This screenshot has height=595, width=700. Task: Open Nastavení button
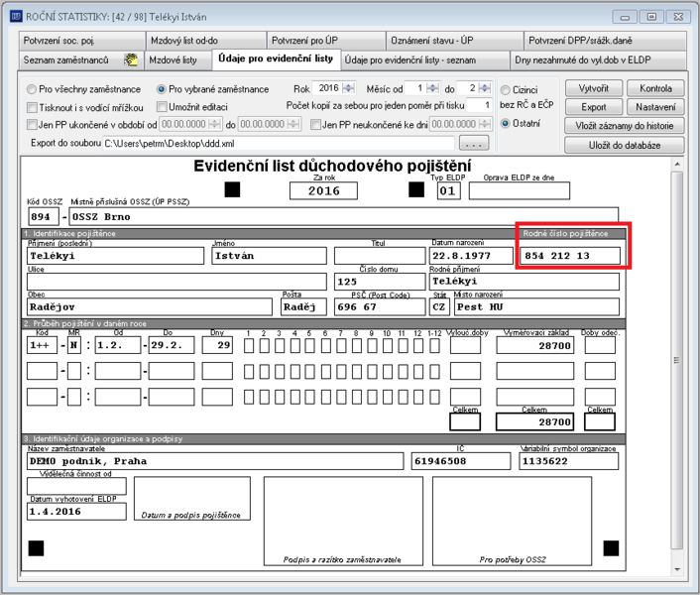click(655, 107)
